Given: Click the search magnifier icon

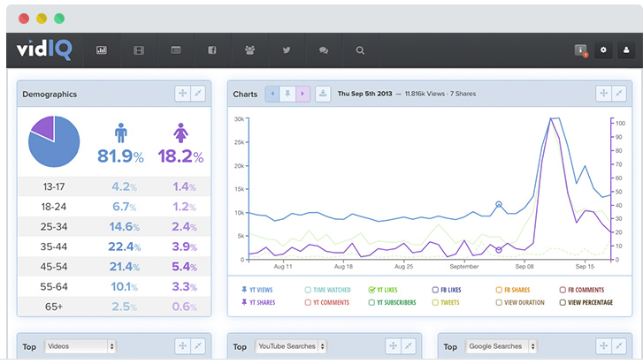Looking at the screenshot, I should 360,51.
